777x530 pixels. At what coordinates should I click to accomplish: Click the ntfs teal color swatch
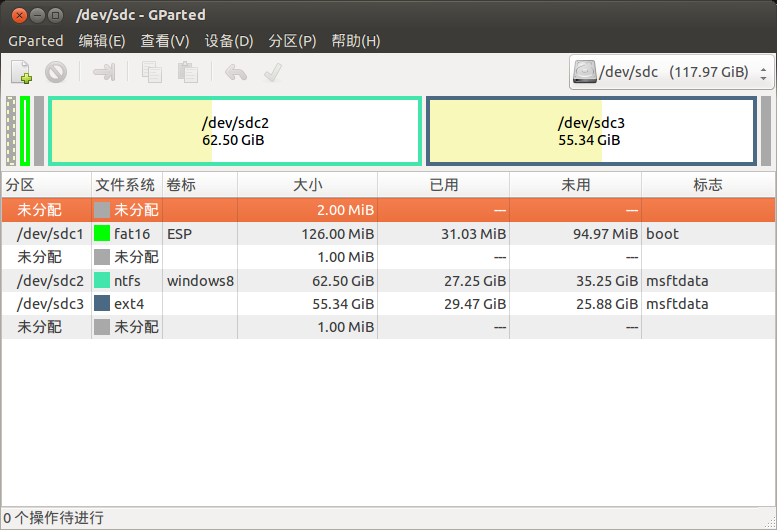102,281
